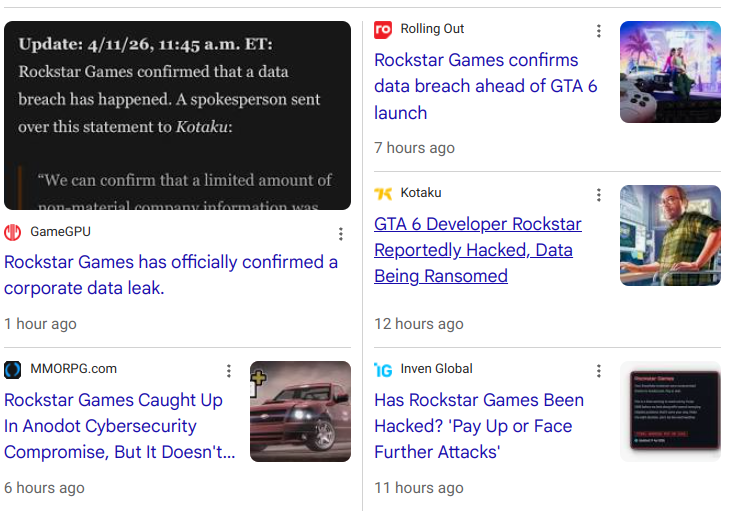Open 'GTA 6 Developer Rockstar Reportedly Hacked' link

coord(477,250)
